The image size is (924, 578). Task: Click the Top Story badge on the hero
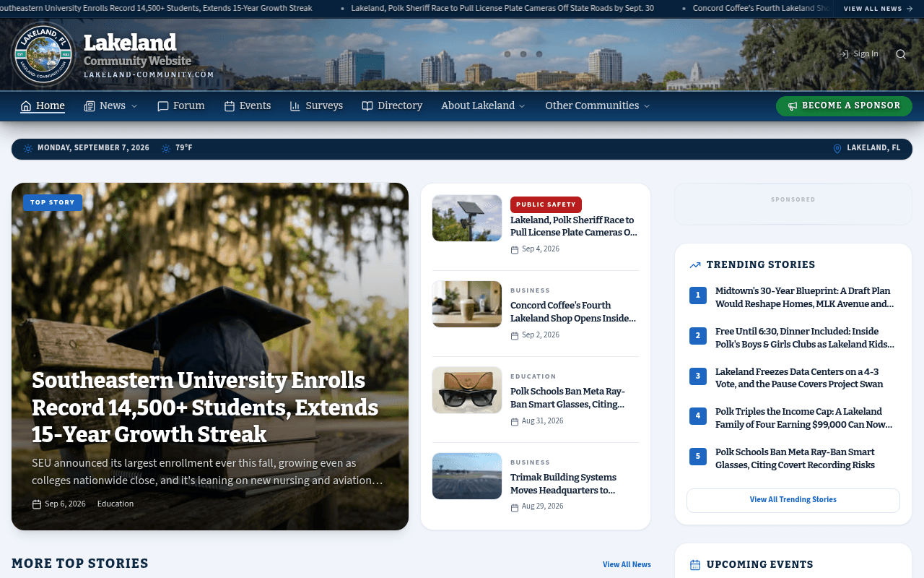tap(53, 202)
